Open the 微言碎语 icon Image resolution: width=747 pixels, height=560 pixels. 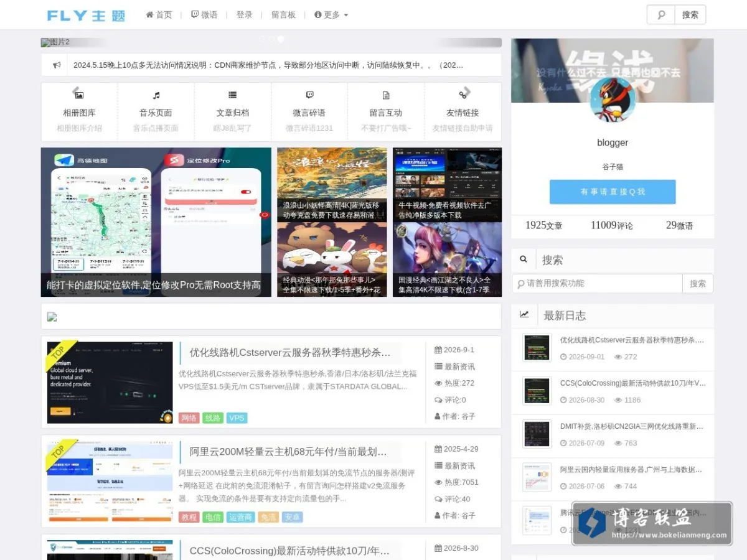309,95
